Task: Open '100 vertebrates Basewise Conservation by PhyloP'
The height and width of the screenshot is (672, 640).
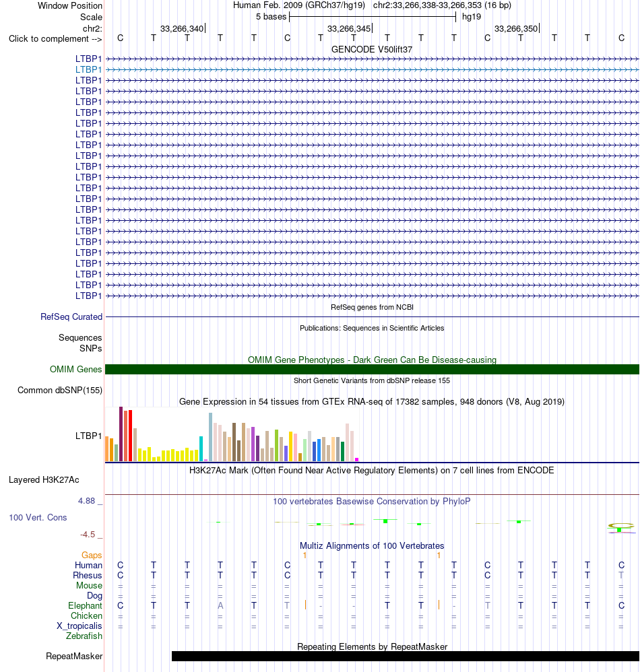Action: coord(372,502)
